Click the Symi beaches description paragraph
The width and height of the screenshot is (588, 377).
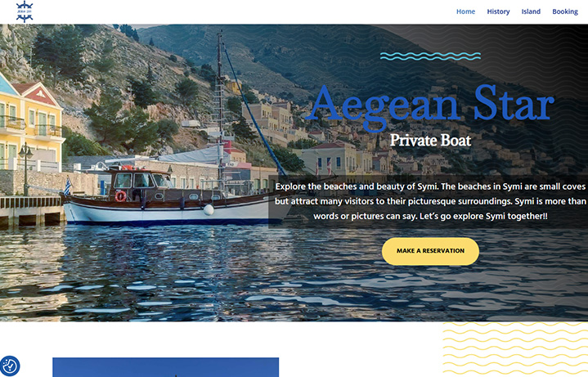point(430,201)
